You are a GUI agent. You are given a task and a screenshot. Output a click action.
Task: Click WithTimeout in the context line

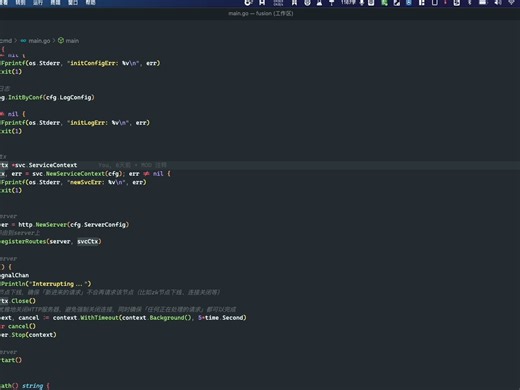click(x=99, y=318)
